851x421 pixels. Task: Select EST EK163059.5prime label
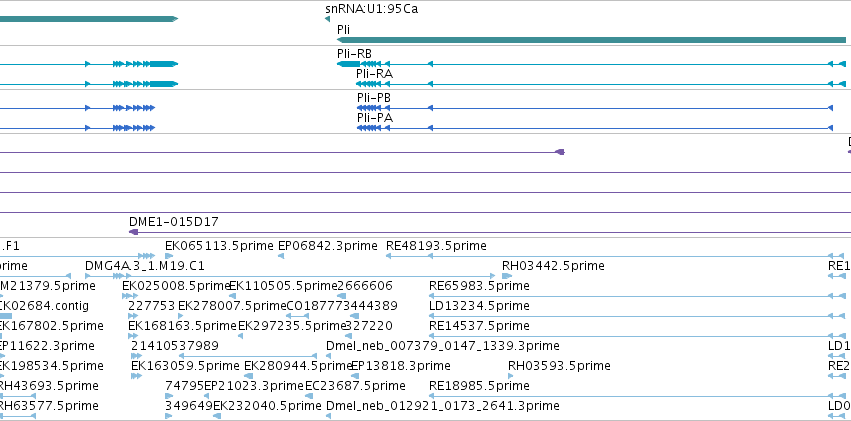click(x=185, y=366)
